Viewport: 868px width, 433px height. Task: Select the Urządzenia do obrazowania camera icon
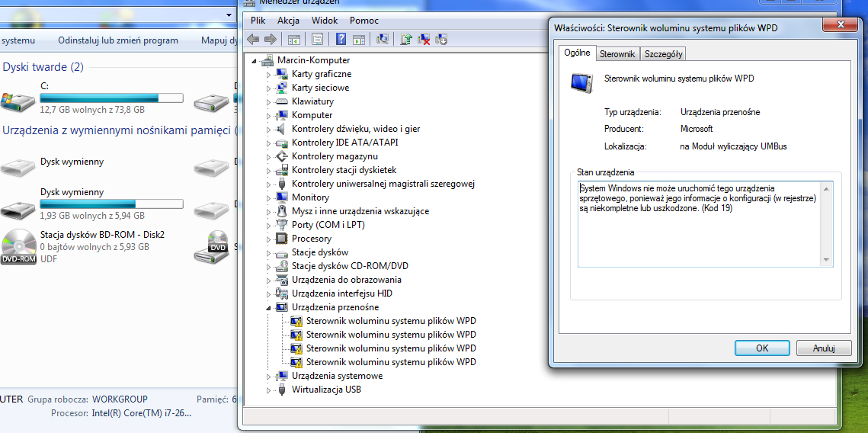tap(282, 280)
